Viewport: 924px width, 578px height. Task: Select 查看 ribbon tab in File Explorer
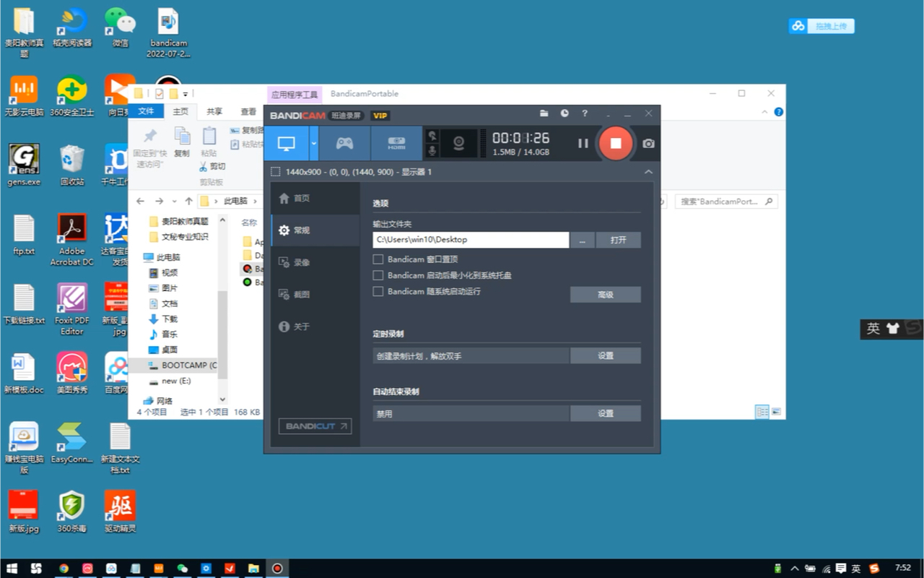coord(248,111)
